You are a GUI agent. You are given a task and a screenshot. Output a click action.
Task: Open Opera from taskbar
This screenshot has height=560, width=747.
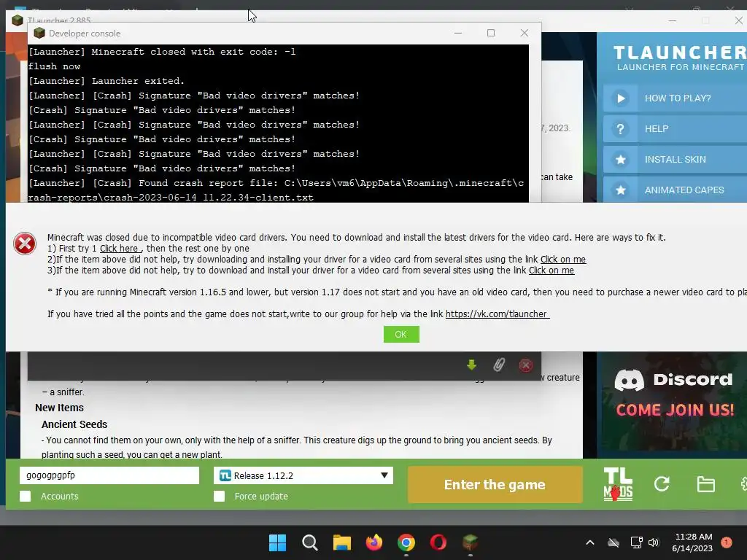pos(438,542)
